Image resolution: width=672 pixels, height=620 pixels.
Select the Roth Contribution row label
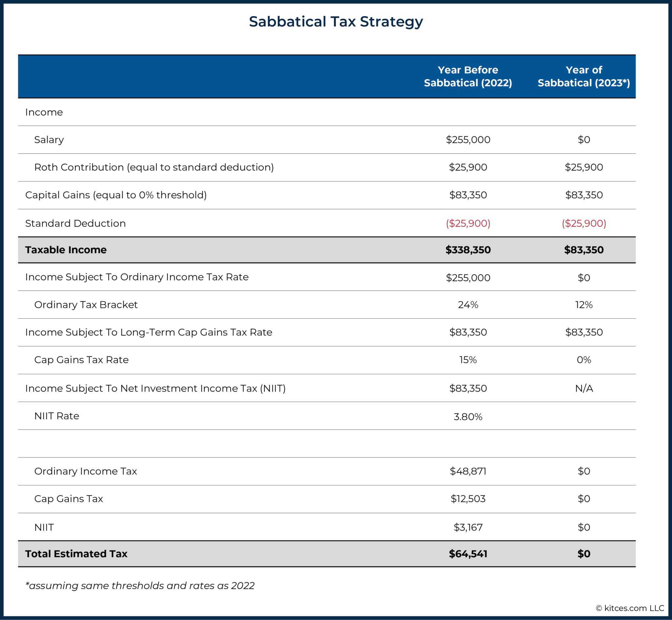[x=154, y=167]
